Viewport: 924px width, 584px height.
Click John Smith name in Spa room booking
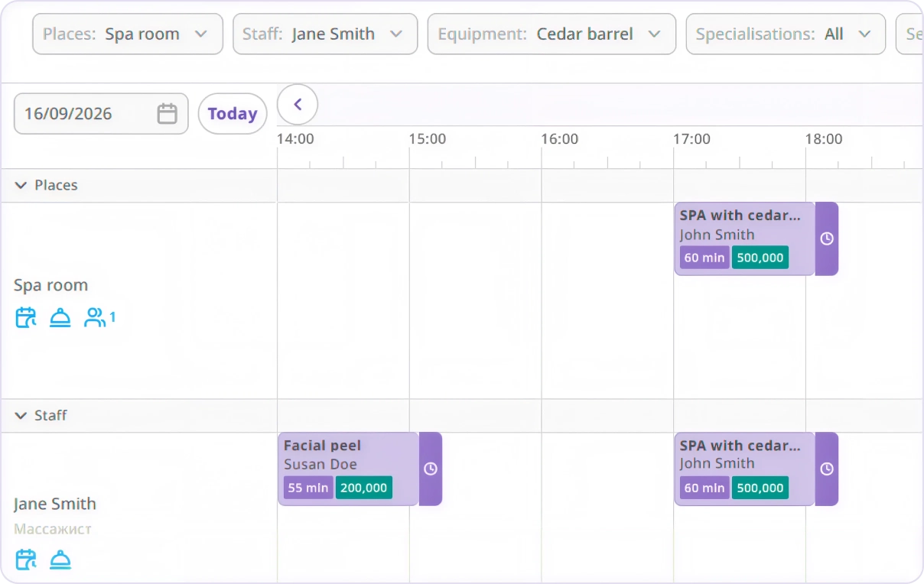click(x=717, y=235)
